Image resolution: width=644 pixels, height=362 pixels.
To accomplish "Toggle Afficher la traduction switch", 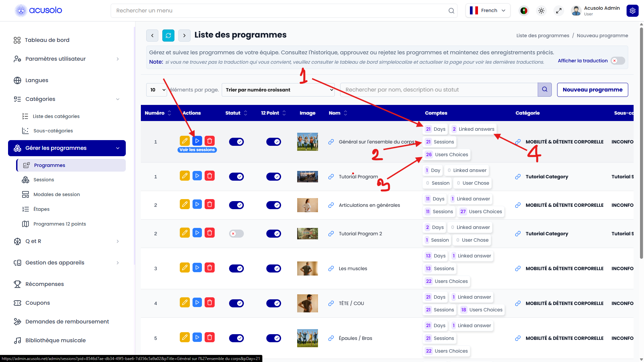I will click(x=618, y=61).
